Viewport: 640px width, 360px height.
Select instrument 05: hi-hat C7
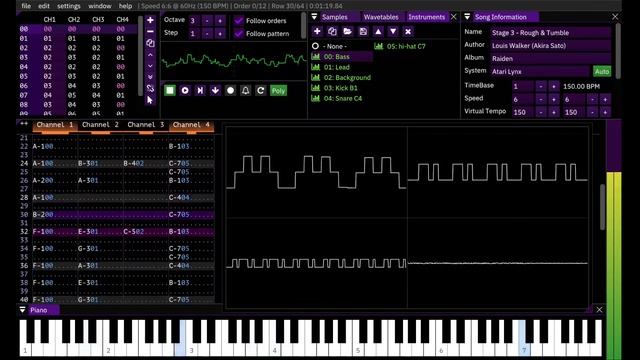[x=400, y=46]
